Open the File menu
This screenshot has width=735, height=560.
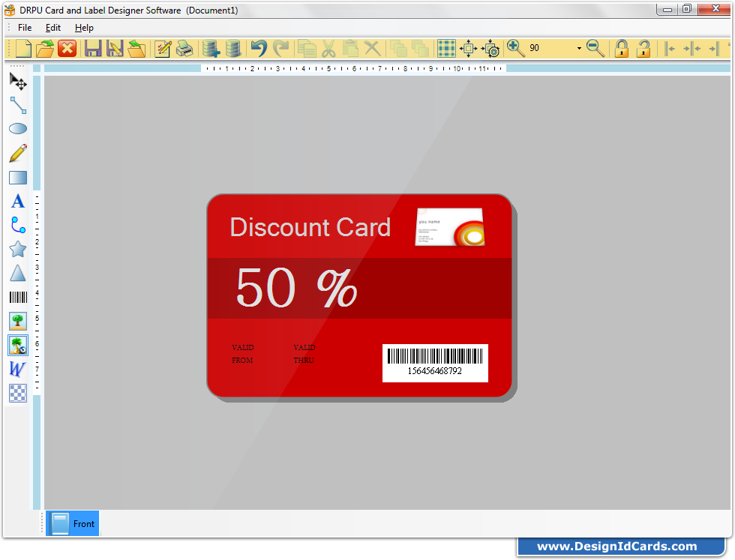point(25,27)
